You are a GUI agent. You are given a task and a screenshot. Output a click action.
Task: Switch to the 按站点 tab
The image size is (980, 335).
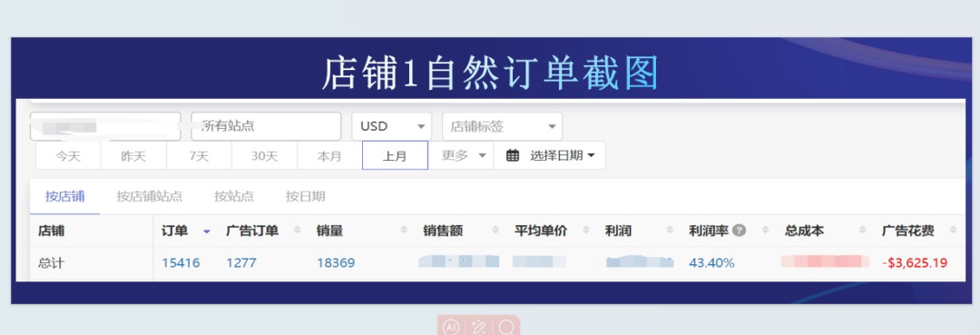pos(234,196)
